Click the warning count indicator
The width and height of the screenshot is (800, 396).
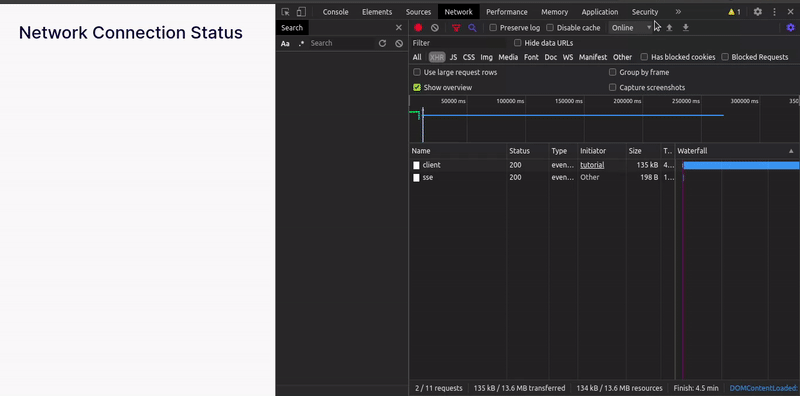tap(734, 12)
